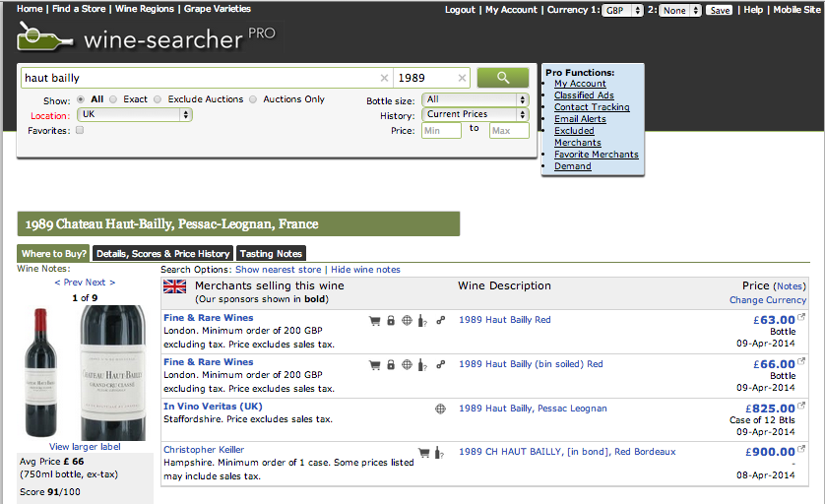Select the Exact radio button
The height and width of the screenshot is (504, 825).
[x=113, y=98]
